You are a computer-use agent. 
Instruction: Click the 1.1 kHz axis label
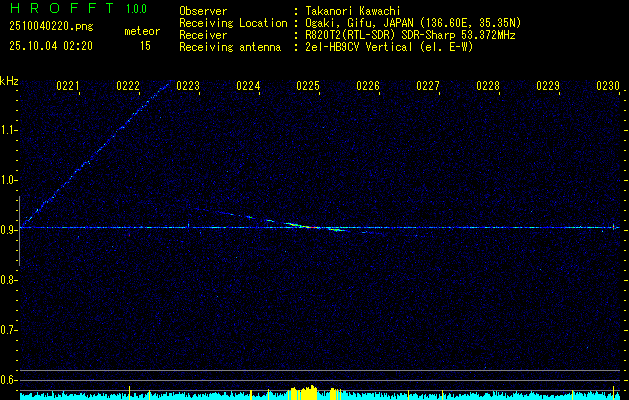click(x=8, y=130)
